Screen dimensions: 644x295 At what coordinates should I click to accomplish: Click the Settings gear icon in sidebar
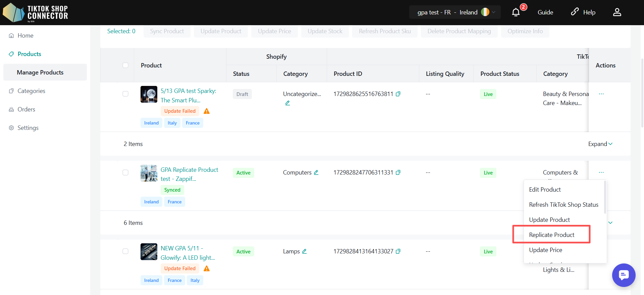click(x=11, y=128)
